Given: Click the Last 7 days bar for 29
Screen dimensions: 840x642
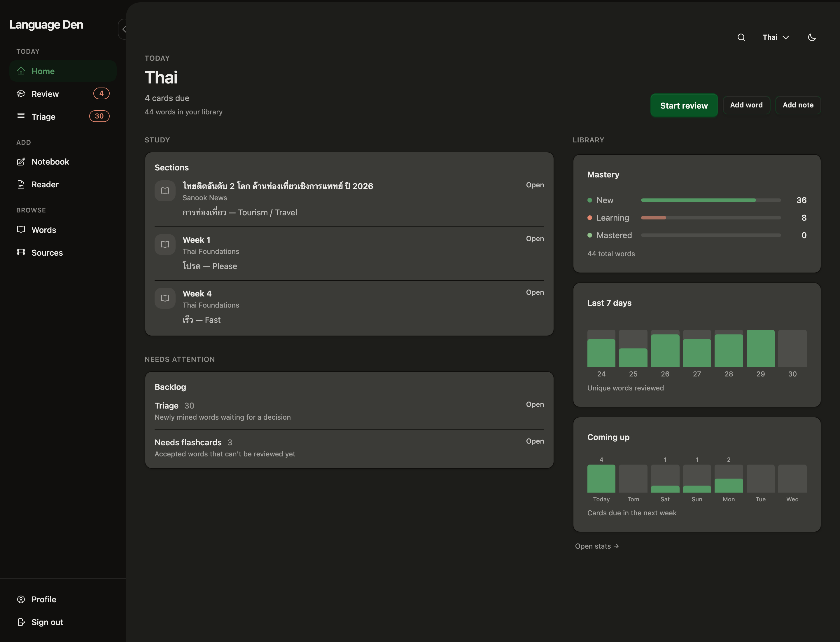Looking at the screenshot, I should pyautogui.click(x=761, y=348).
